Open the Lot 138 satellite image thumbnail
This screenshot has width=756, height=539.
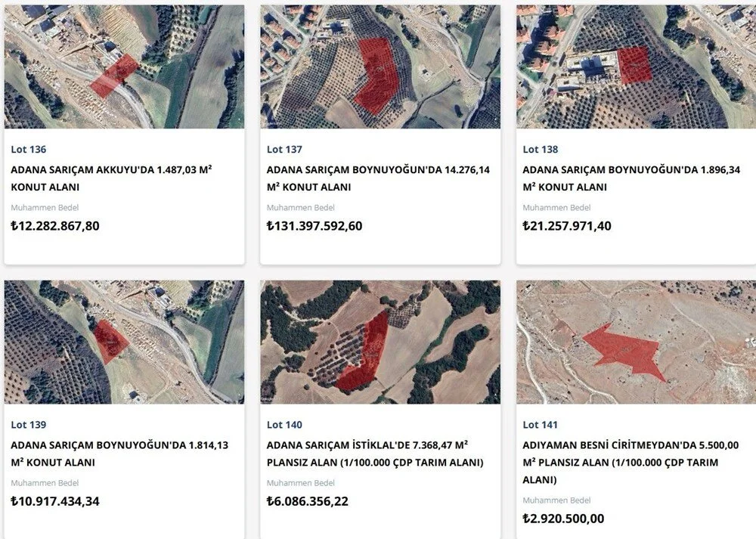pos(636,67)
